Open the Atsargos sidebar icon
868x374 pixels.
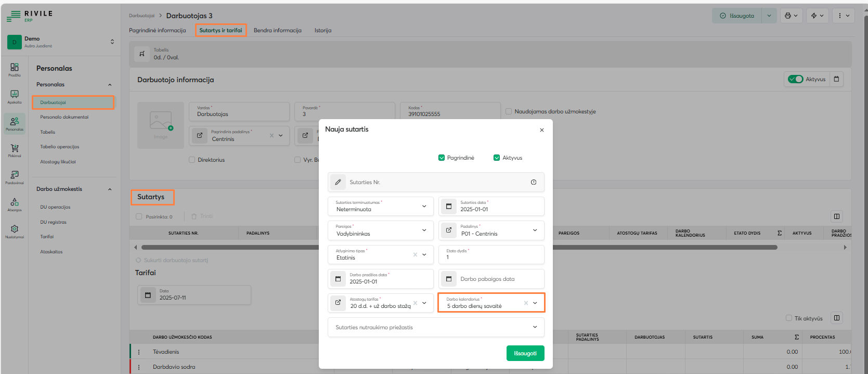pyautogui.click(x=15, y=202)
